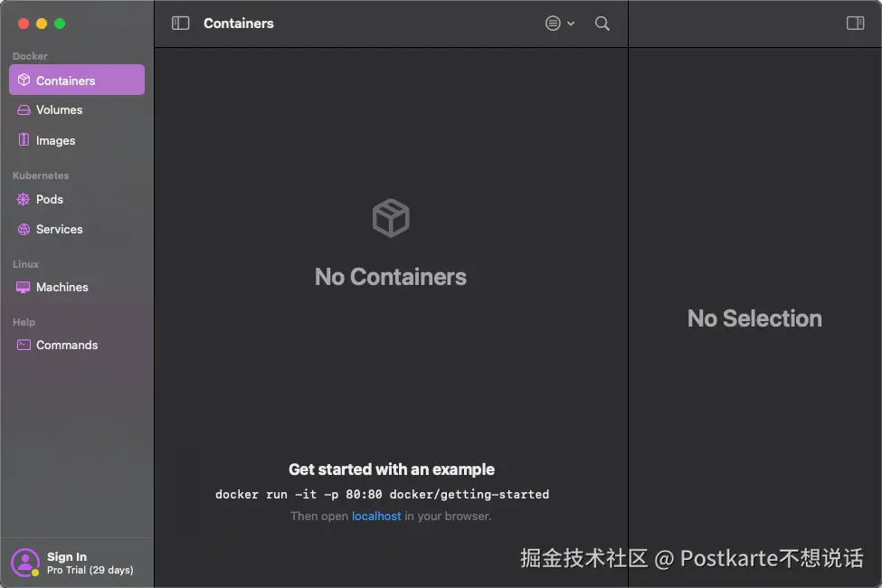Toggle the right inspector panel icon
This screenshot has width=882, height=588.
(855, 23)
